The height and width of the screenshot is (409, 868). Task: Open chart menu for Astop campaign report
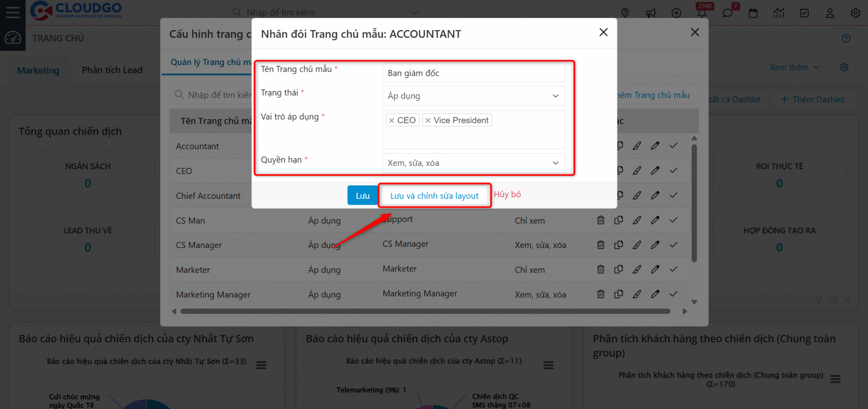548,365
